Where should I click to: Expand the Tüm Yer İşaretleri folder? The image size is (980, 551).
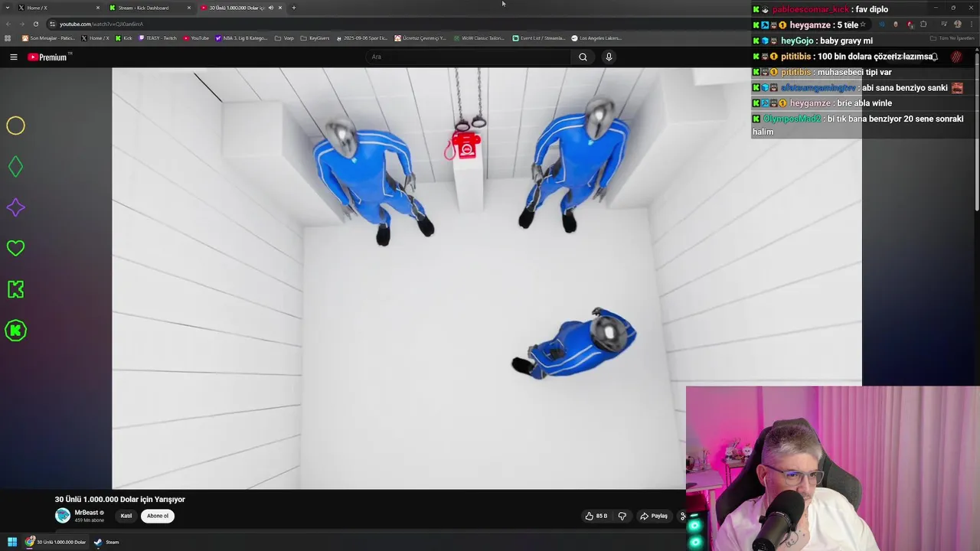[952, 38]
